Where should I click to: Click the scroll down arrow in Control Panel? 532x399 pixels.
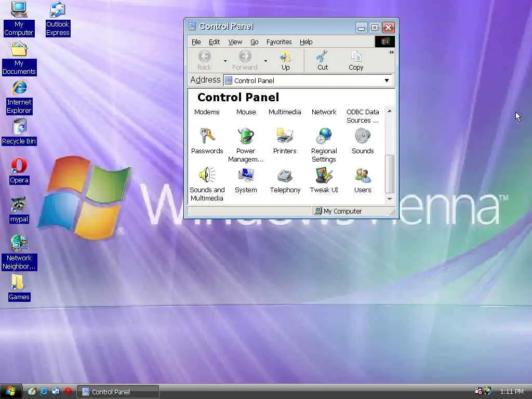390,199
